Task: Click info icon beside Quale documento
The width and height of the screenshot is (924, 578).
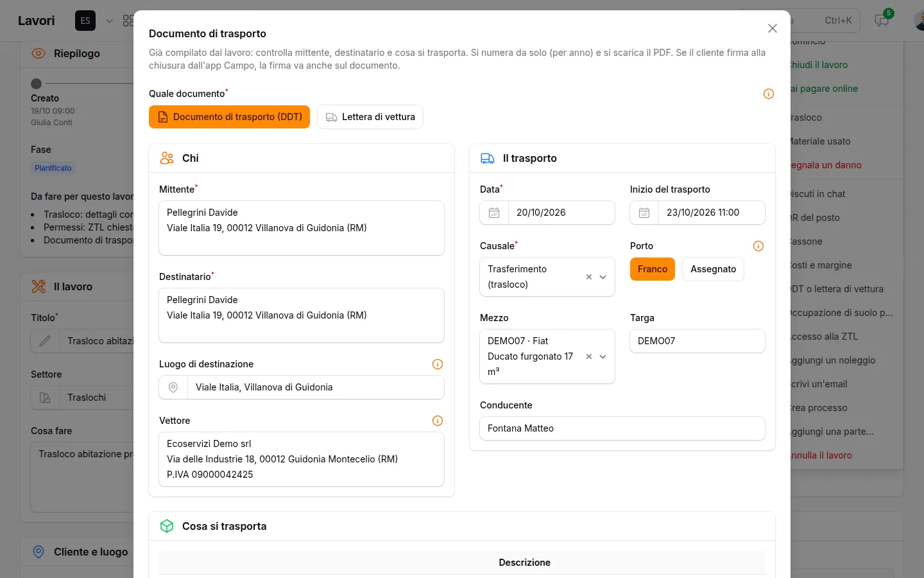Action: pos(769,94)
